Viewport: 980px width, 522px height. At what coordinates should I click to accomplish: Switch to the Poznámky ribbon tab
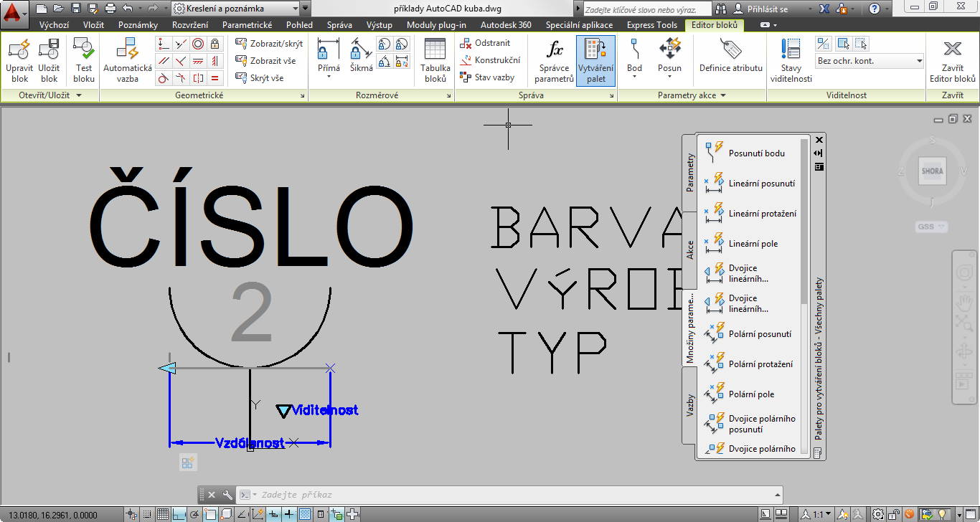coord(138,25)
